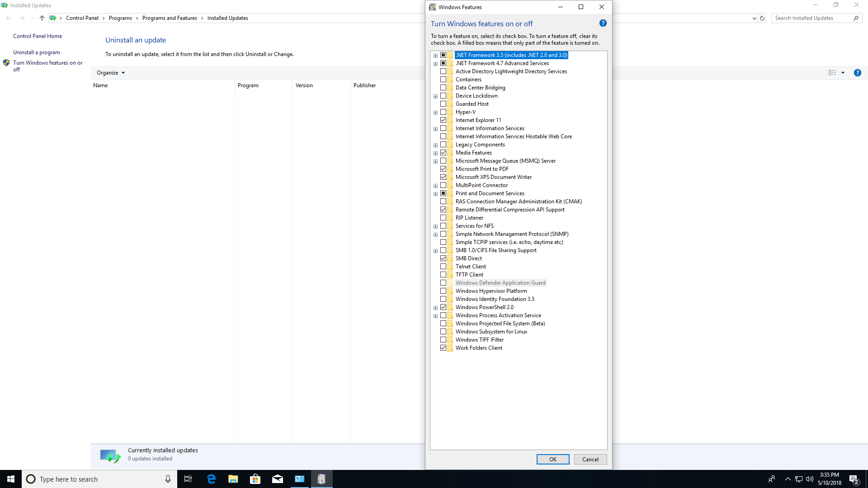Open File Explorer from the taskbar

233,479
